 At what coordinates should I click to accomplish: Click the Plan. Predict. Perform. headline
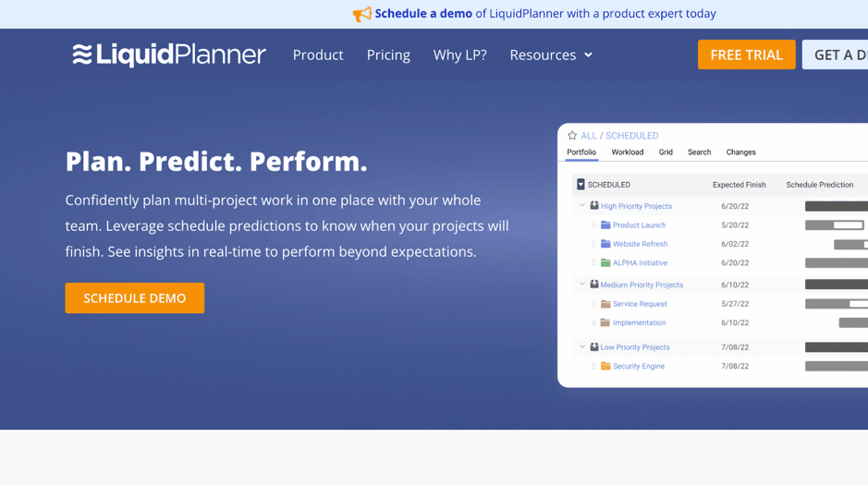216,162
